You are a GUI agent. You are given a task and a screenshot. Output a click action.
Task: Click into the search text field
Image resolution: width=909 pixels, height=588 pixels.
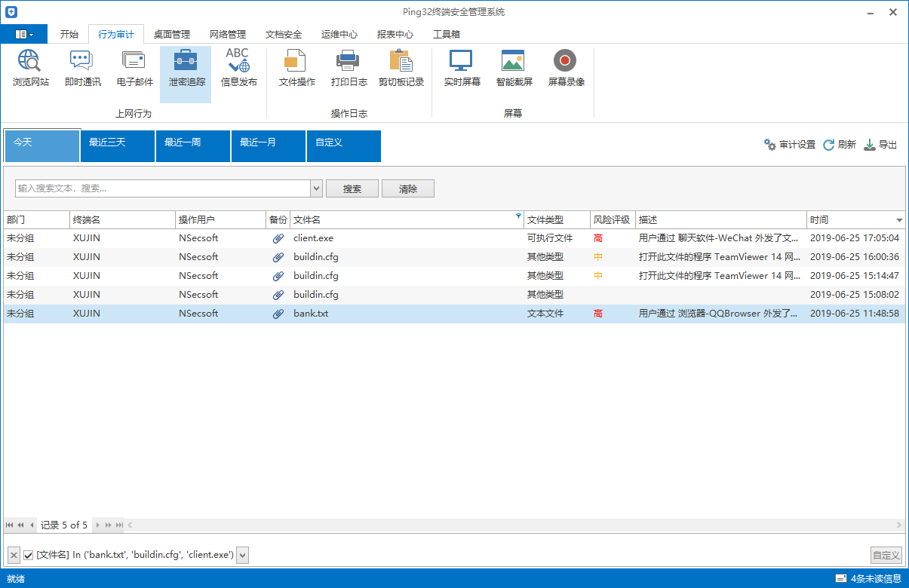pyautogui.click(x=163, y=188)
